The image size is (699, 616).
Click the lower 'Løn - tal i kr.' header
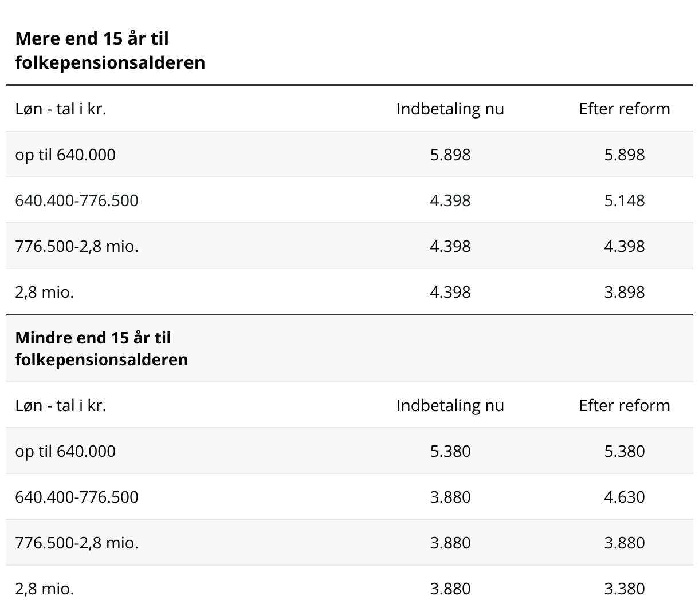click(61, 405)
